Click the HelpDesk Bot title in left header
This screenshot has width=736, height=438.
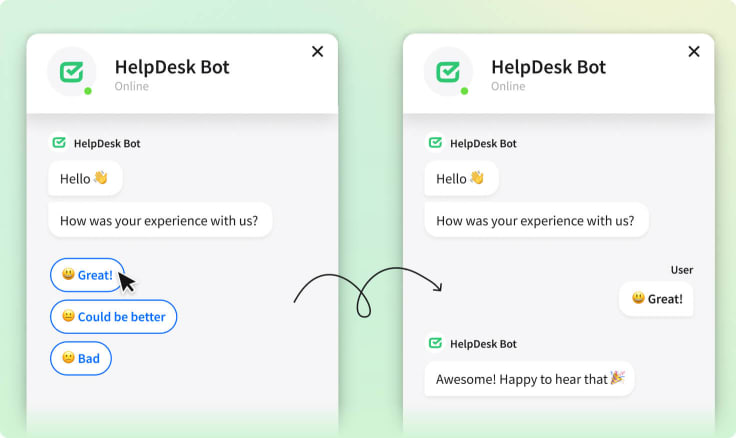point(172,67)
